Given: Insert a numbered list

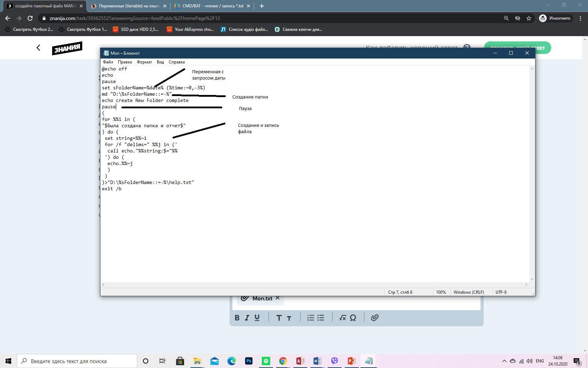Looking at the screenshot, I should coord(311,318).
